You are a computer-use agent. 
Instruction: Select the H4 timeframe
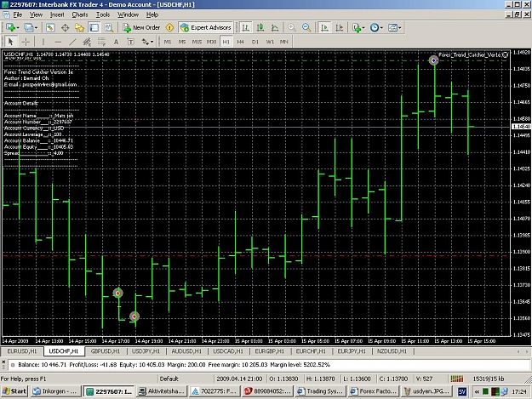[x=241, y=42]
